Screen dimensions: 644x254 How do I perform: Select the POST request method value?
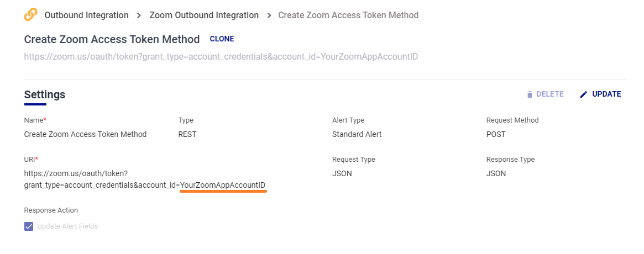click(x=496, y=134)
